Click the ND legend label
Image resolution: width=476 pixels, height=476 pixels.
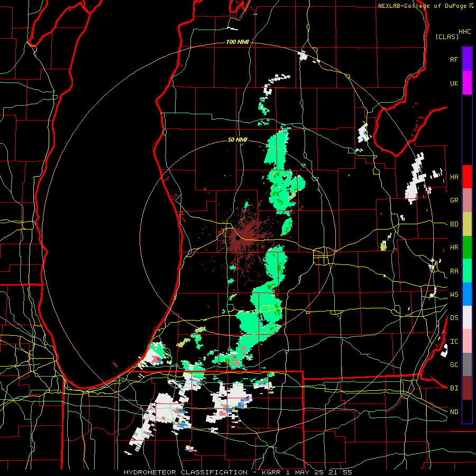coord(454,412)
